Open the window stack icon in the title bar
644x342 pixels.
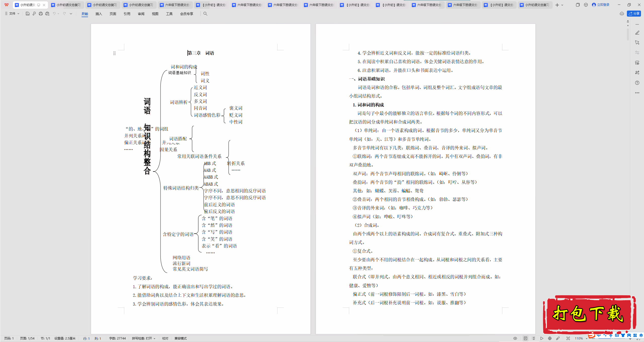tap(578, 5)
